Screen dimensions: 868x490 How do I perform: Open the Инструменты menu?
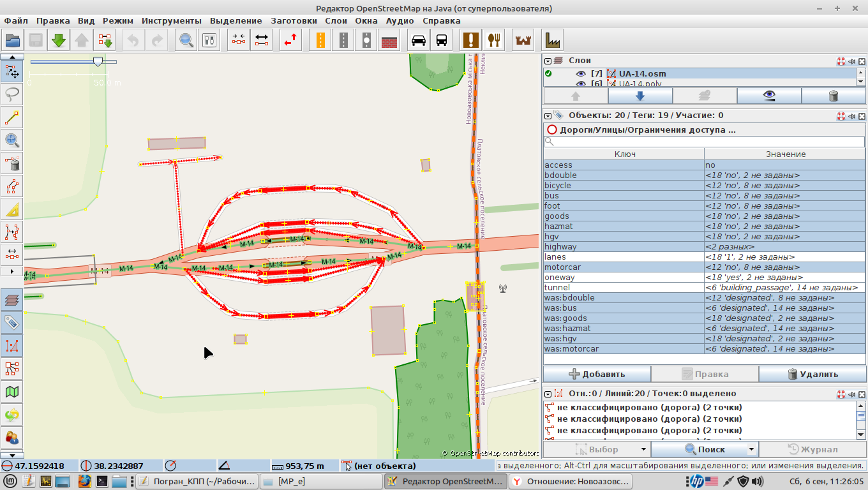pyautogui.click(x=171, y=20)
